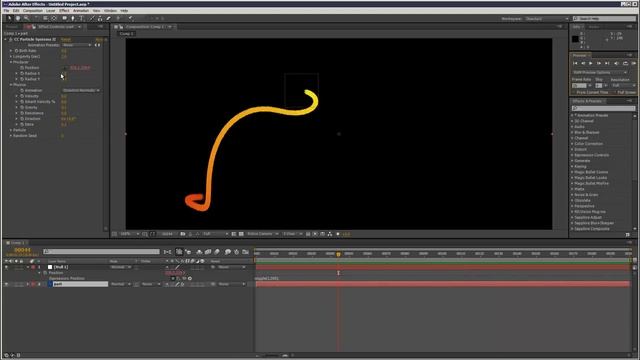
Task: Select the Zoom magnifier tool
Action: pyautogui.click(x=26, y=18)
